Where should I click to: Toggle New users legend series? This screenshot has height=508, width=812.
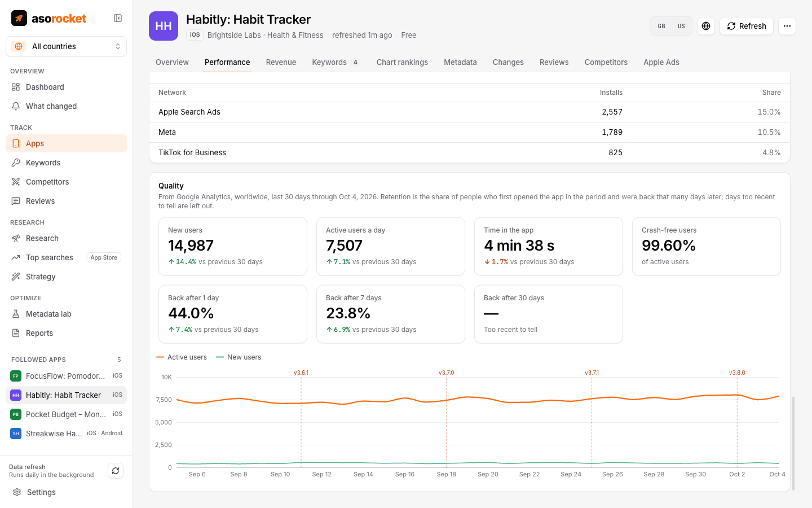239,357
